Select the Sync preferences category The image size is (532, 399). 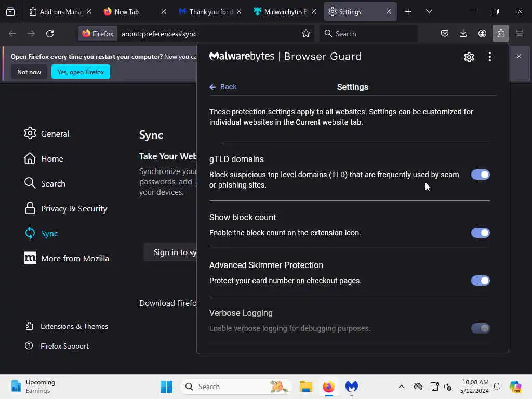click(x=41, y=233)
